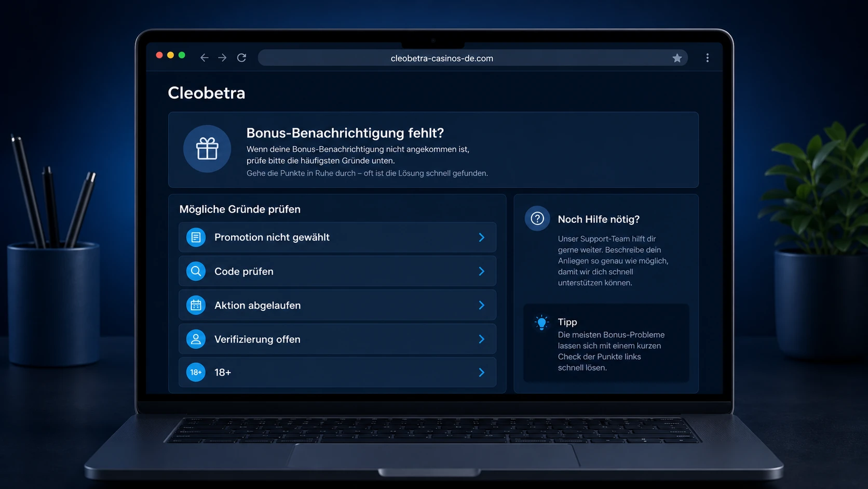868x489 pixels.
Task: Expand the Verifizierung offen chevron
Action: [482, 339]
